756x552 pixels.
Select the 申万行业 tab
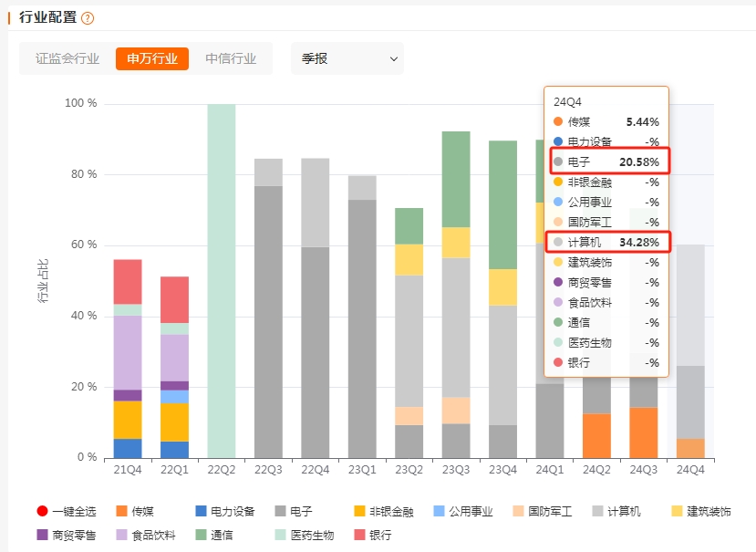click(x=152, y=58)
